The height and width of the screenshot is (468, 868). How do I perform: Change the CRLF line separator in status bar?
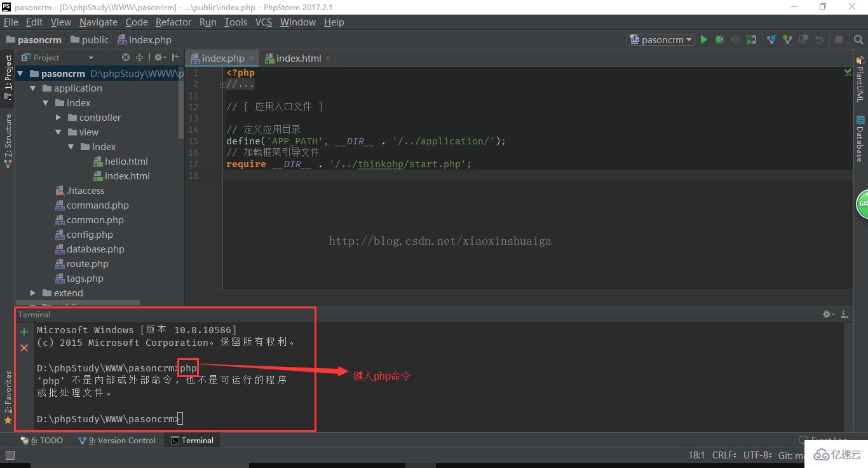(x=724, y=455)
